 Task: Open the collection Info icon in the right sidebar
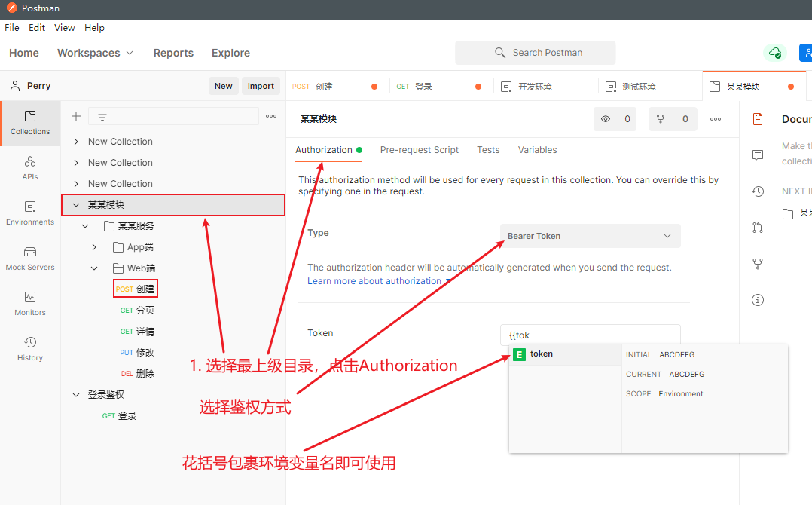758,300
